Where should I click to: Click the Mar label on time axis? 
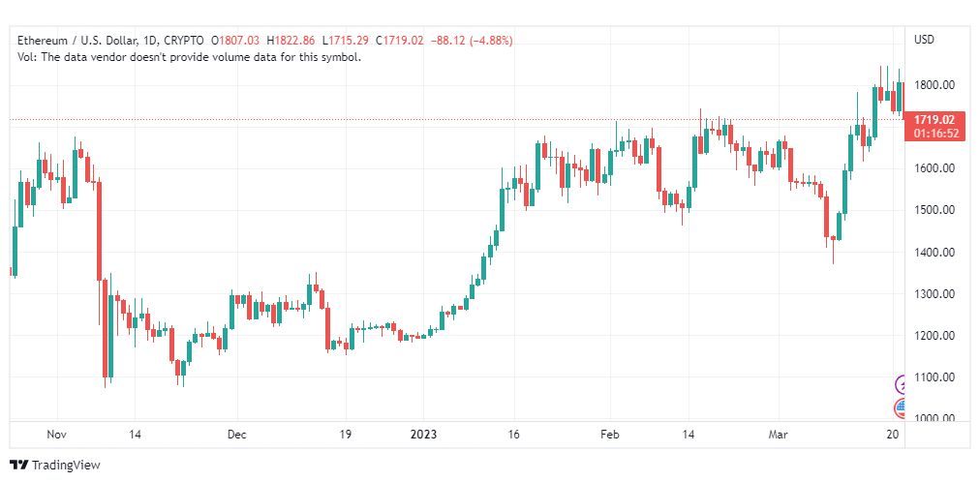[x=779, y=434]
